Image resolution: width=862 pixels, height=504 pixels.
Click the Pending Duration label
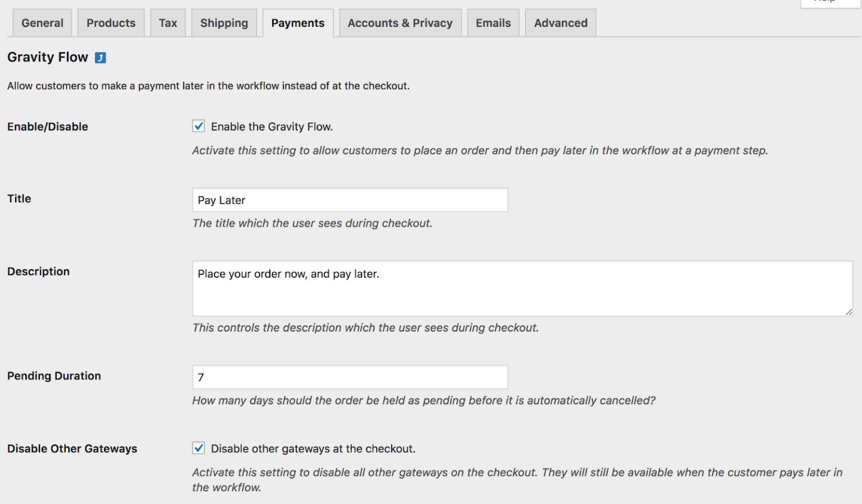pos(54,376)
